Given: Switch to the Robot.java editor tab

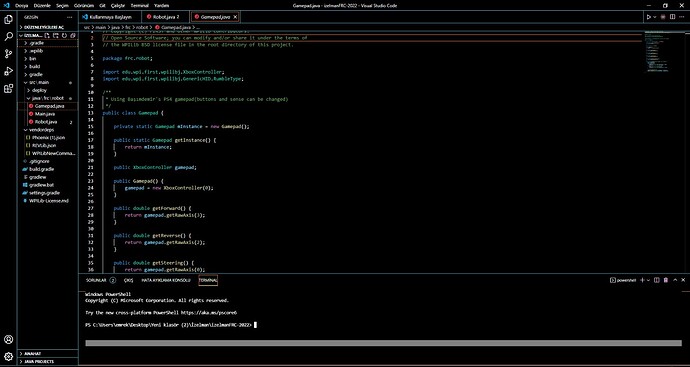Looking at the screenshot, I should pyautogui.click(x=166, y=17).
